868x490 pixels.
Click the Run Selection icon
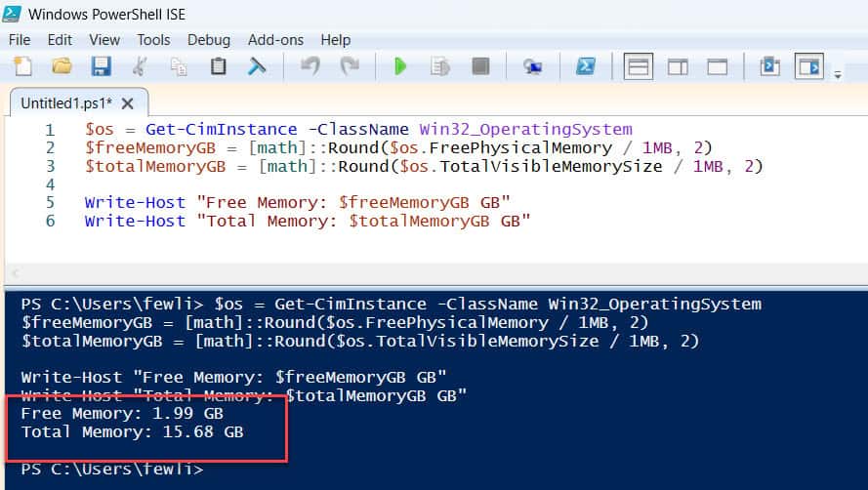point(440,66)
